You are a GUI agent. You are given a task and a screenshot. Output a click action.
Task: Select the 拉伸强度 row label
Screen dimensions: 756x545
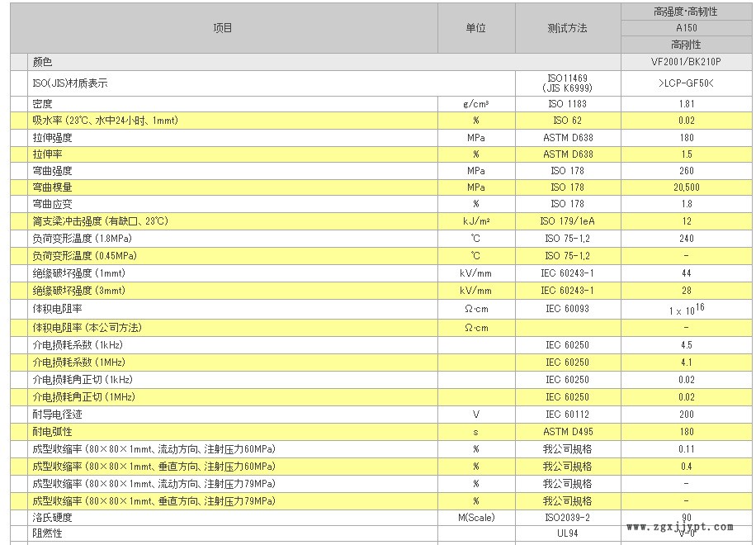pos(53,137)
